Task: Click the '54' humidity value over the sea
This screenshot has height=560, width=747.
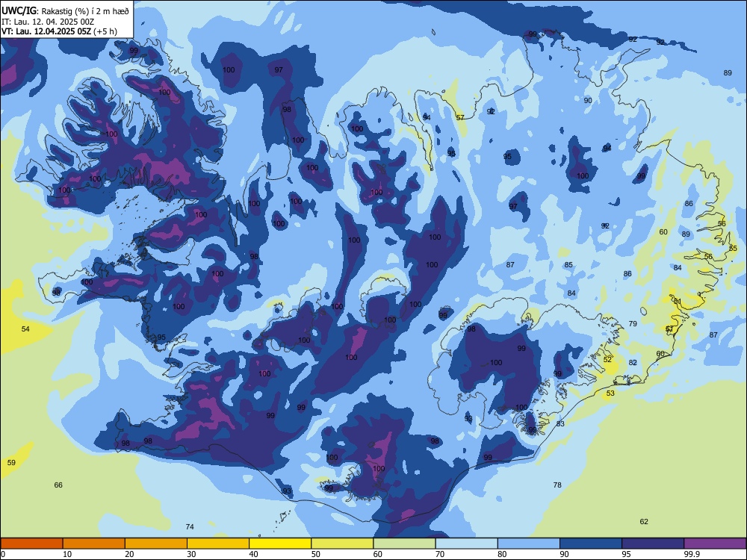Action: pos(25,329)
